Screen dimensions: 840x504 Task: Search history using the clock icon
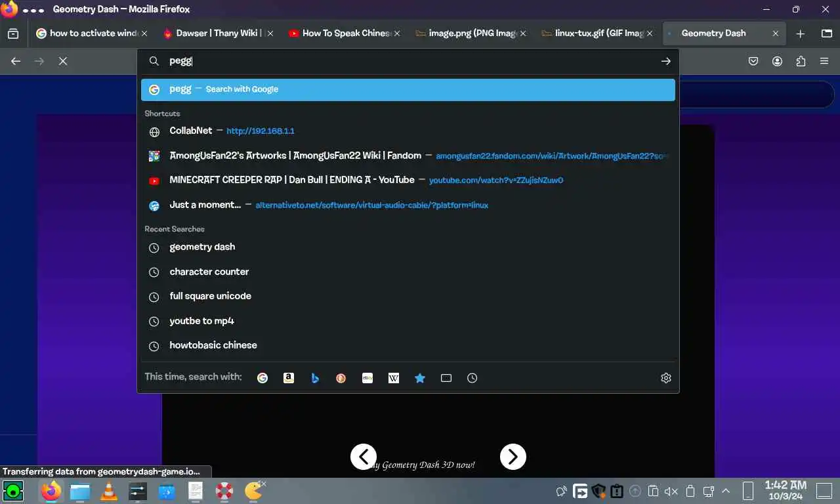point(472,378)
